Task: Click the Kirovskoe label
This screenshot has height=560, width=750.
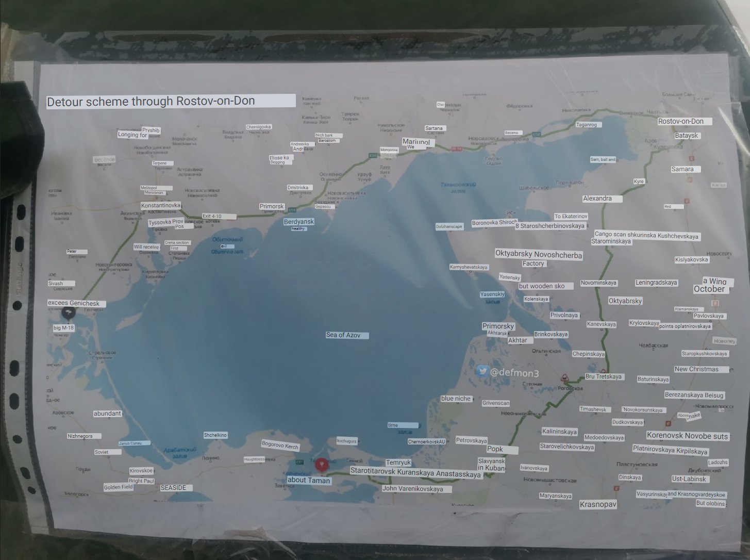Action: pos(141,471)
